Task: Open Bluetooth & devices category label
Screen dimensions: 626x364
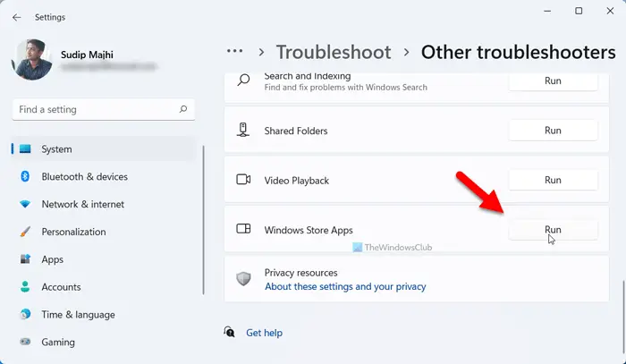Action: [85, 176]
